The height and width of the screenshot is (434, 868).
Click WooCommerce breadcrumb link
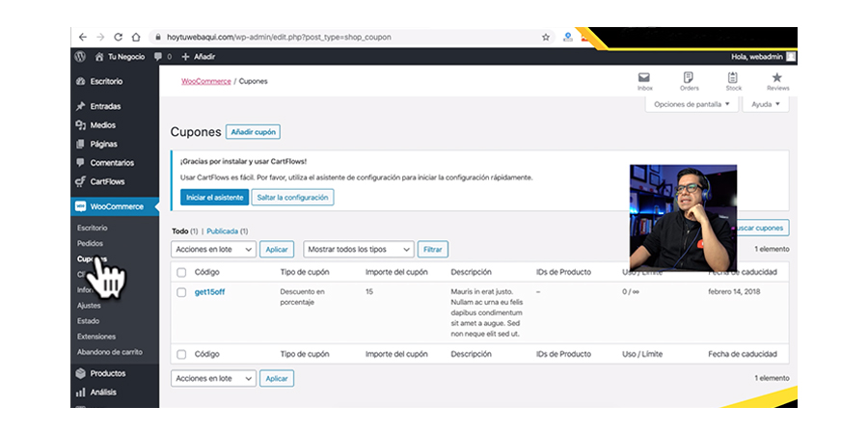point(206,81)
